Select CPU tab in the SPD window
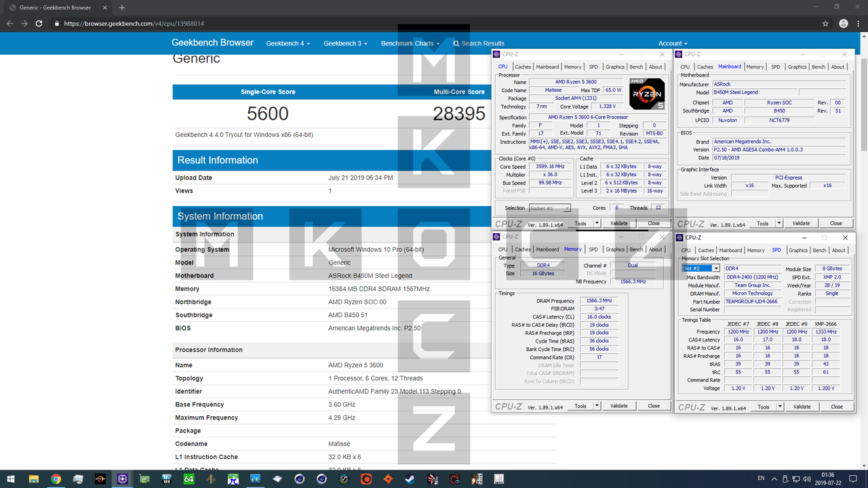This screenshot has height=488, width=868. coord(686,250)
